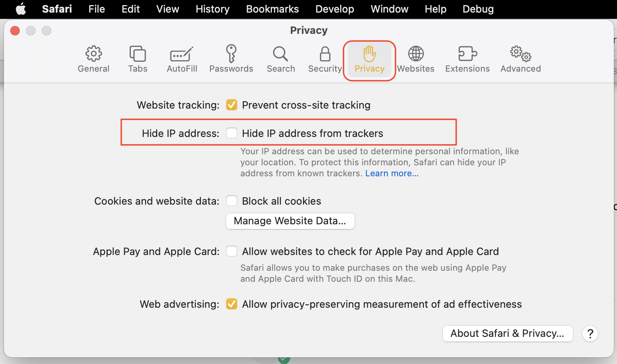
Task: Open the Websites preferences pane
Action: point(416,59)
